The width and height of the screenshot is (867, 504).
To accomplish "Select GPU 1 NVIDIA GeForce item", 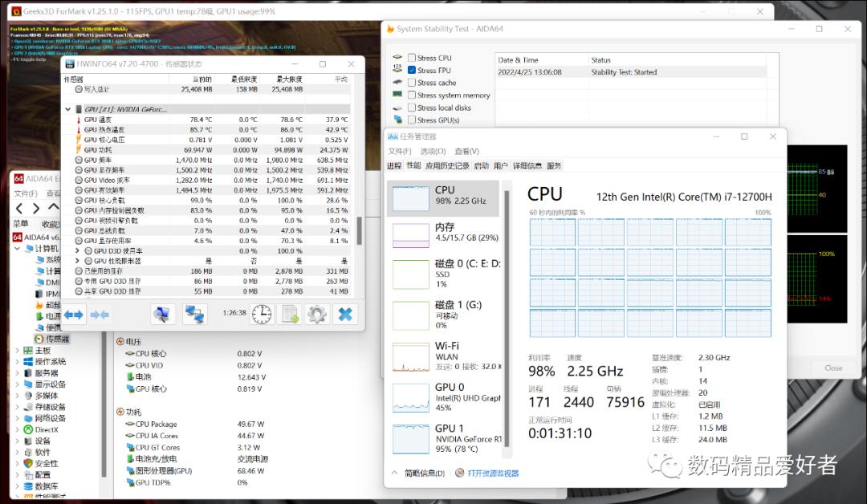I will [x=443, y=439].
